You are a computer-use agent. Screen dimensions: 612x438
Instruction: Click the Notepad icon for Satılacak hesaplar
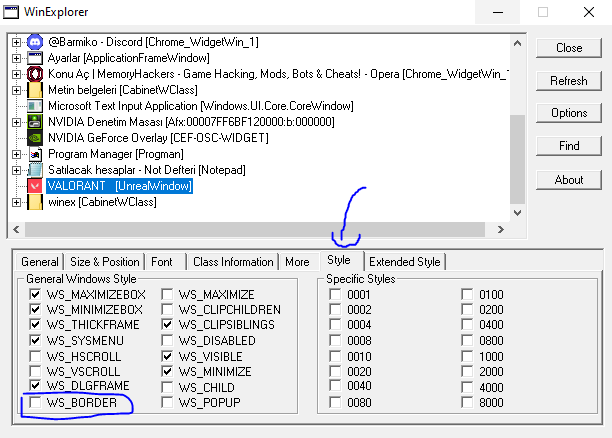click(35, 170)
